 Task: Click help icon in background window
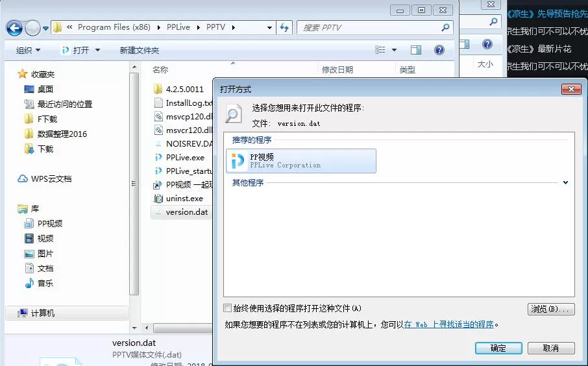coord(487,44)
